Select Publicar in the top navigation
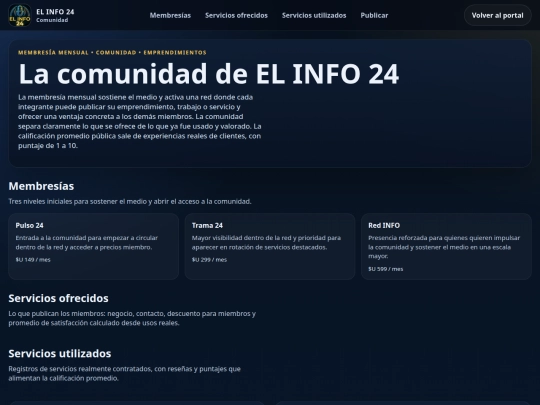This screenshot has width=540, height=405. pyautogui.click(x=374, y=15)
